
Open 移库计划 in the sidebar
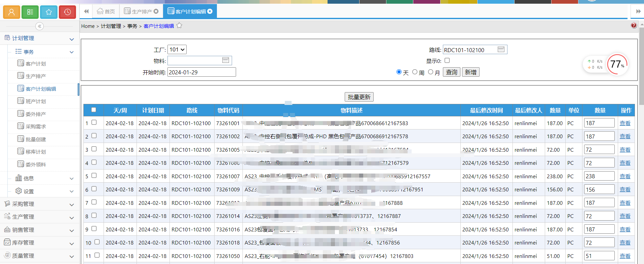click(x=36, y=152)
